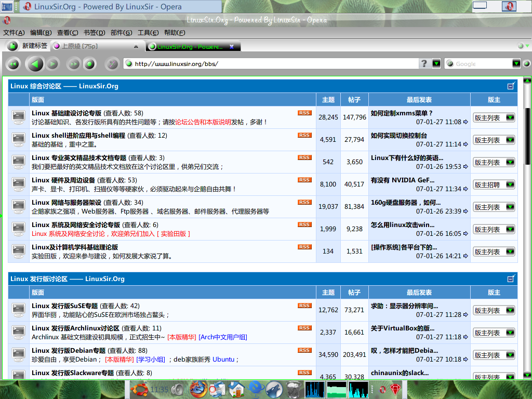Open the 书签(D) menu
This screenshot has width=532, height=399.
click(95, 33)
